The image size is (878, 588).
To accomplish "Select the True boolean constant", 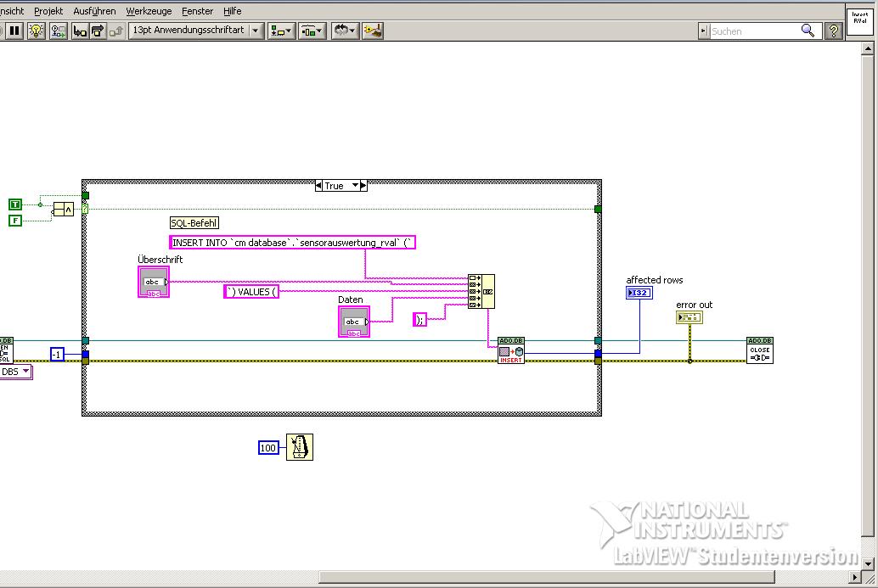I will (15, 204).
